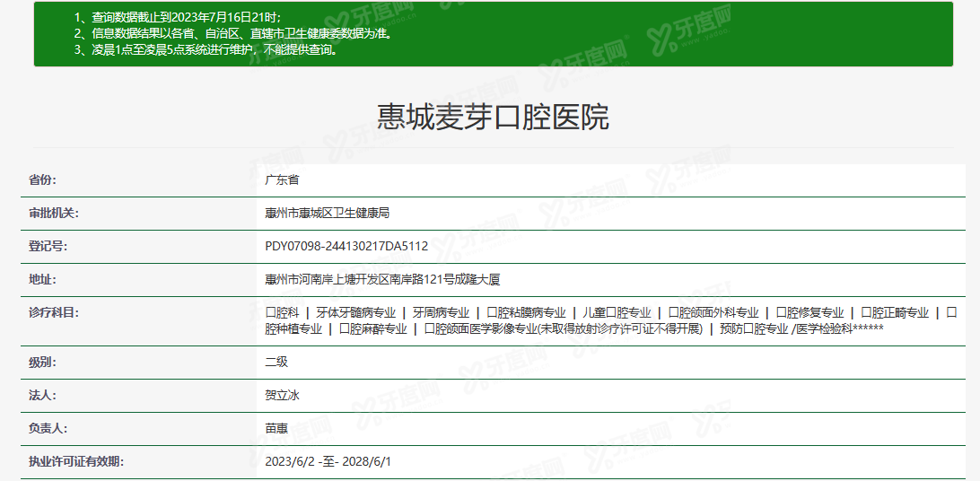Click 儿童口腔专业 in departments
Screen dimensions: 980x481
coord(617,312)
